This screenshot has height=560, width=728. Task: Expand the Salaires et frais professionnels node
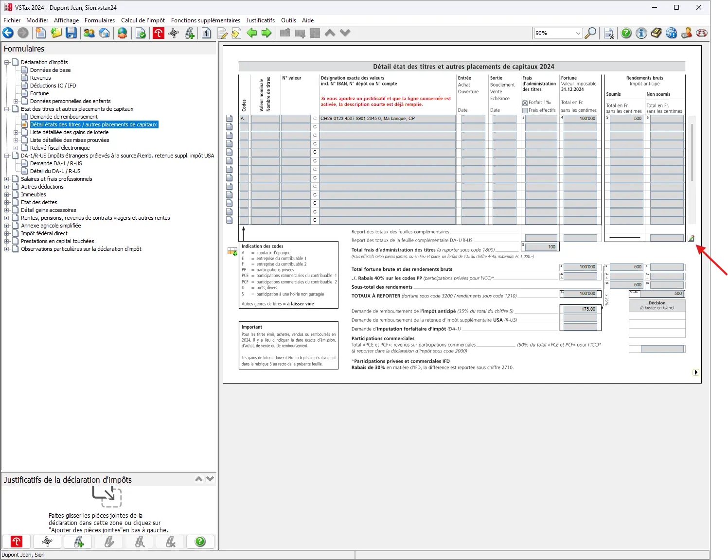pos(7,179)
